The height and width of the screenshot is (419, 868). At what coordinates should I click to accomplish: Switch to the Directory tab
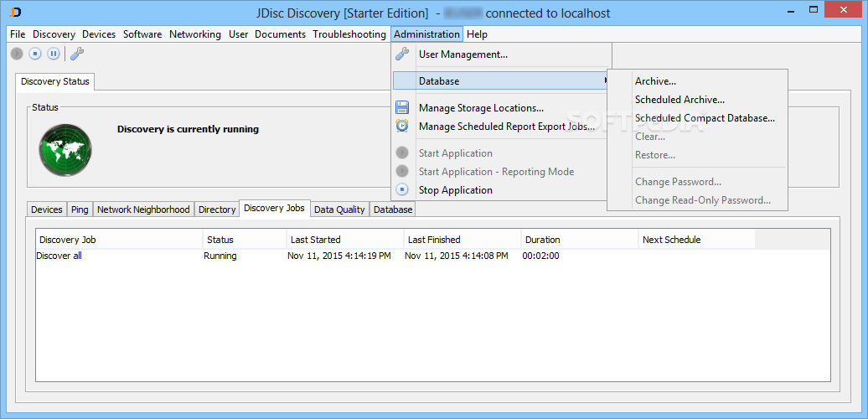pyautogui.click(x=217, y=209)
